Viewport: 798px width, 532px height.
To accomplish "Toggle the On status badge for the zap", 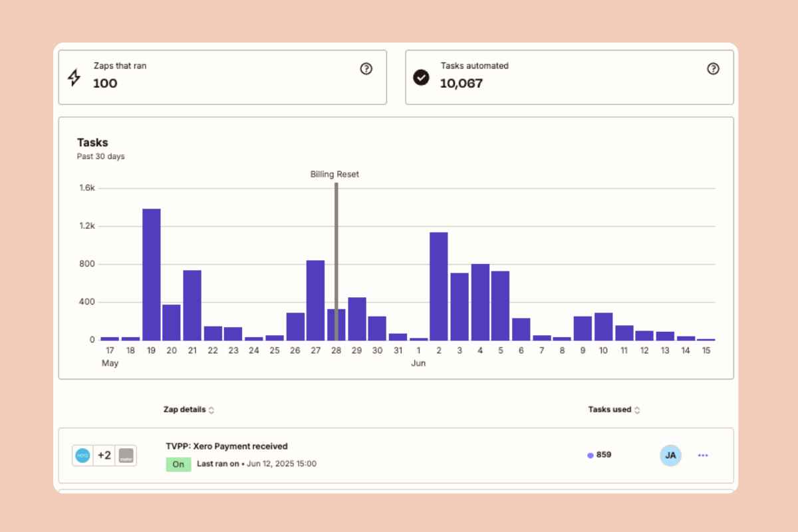I will pyautogui.click(x=178, y=464).
